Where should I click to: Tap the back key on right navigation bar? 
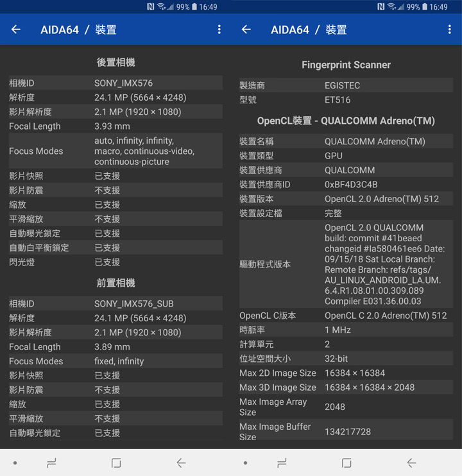click(411, 463)
